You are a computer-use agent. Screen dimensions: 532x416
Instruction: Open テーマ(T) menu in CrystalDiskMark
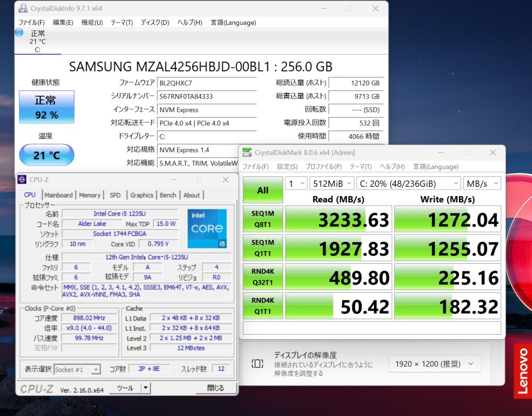(361, 167)
